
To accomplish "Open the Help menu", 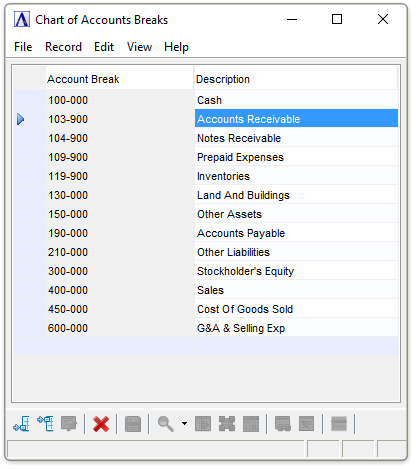I will (x=176, y=47).
